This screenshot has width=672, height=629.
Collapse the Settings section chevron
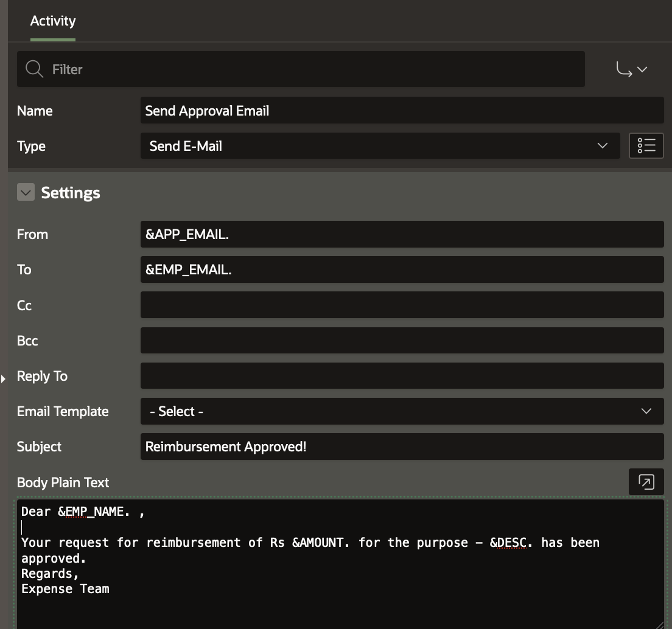coord(26,193)
